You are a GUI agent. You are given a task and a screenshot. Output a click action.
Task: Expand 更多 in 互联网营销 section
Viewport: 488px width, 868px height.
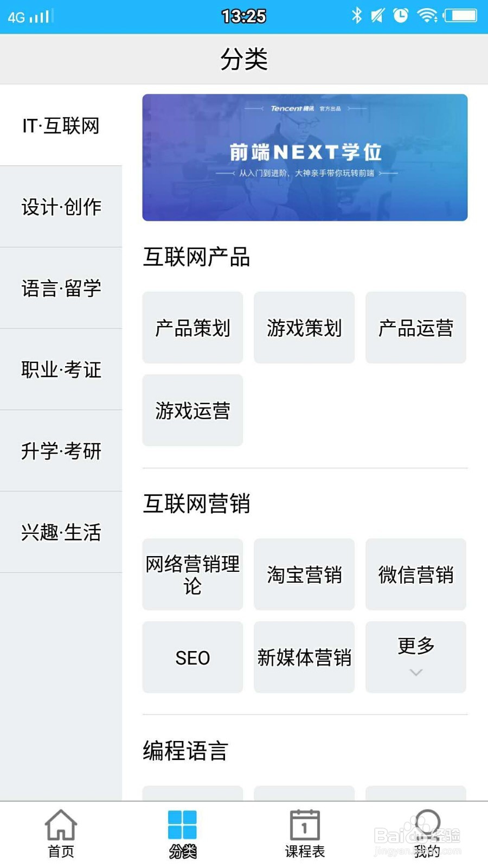click(416, 657)
